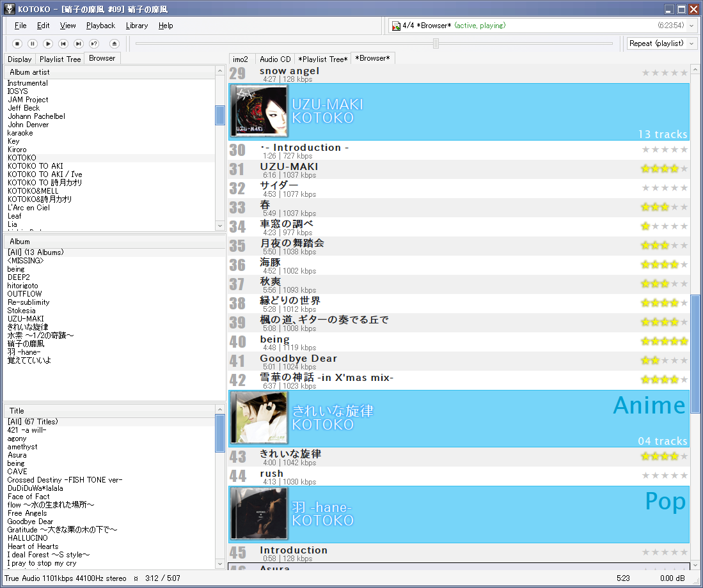Skip to the next track icon
The height and width of the screenshot is (588, 703).
[77, 43]
